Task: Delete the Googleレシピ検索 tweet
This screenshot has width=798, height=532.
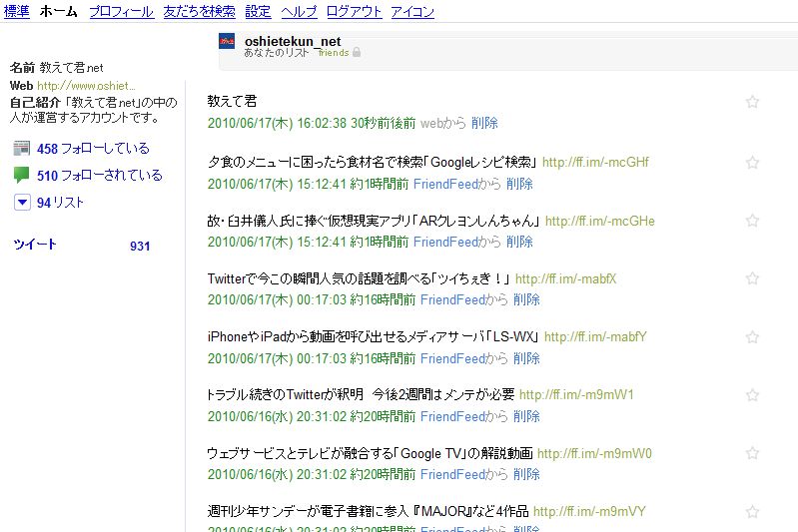Action: (519, 184)
